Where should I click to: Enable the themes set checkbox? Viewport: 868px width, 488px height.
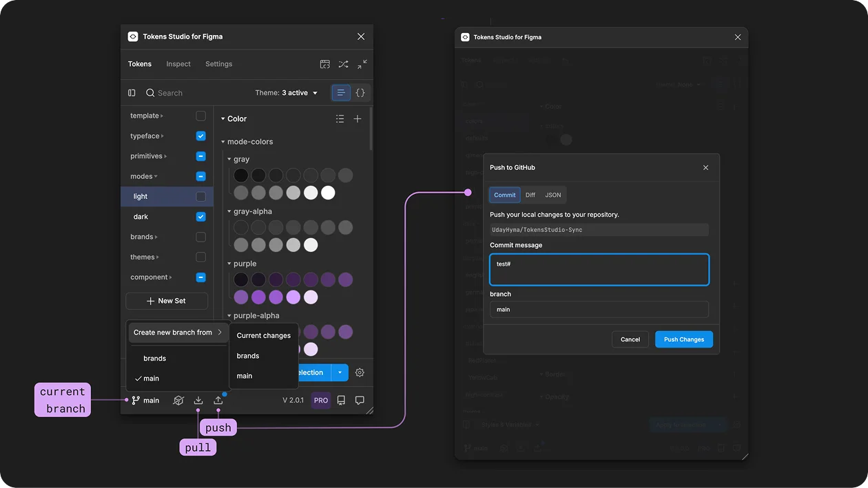(x=201, y=257)
